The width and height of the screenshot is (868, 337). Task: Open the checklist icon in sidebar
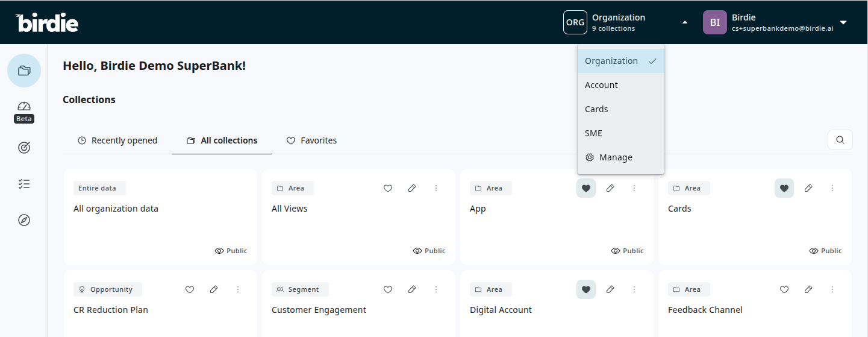pos(24,184)
